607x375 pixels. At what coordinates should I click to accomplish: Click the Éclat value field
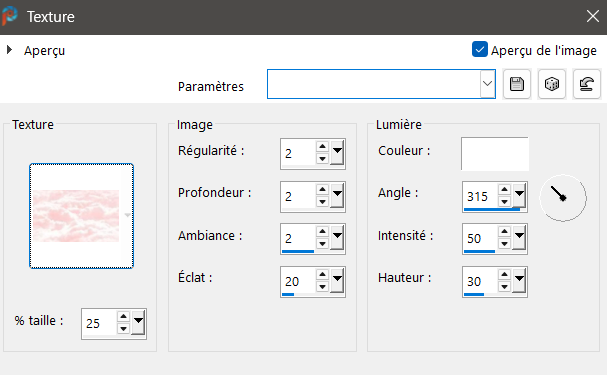(x=298, y=281)
